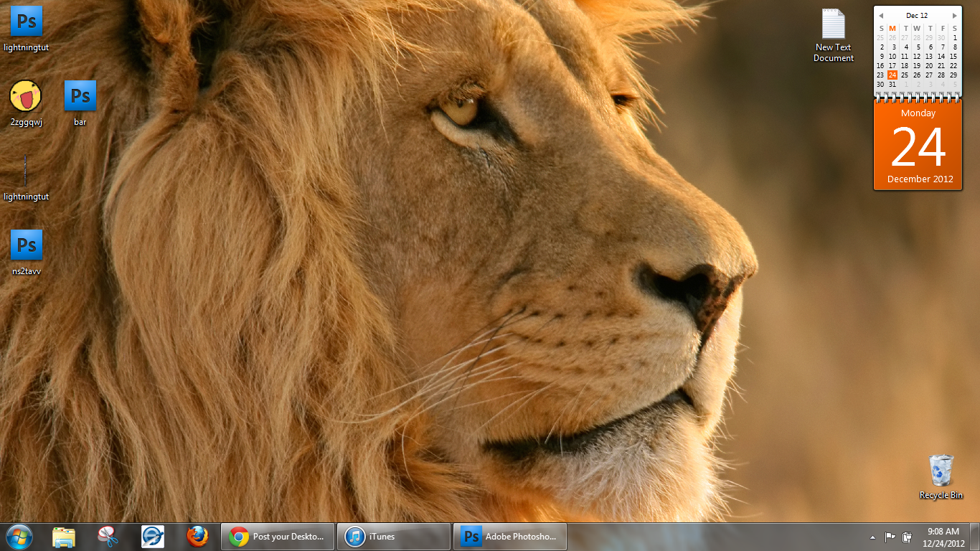Select date 18 in the calendar grid
The height and width of the screenshot is (551, 980).
905,65
